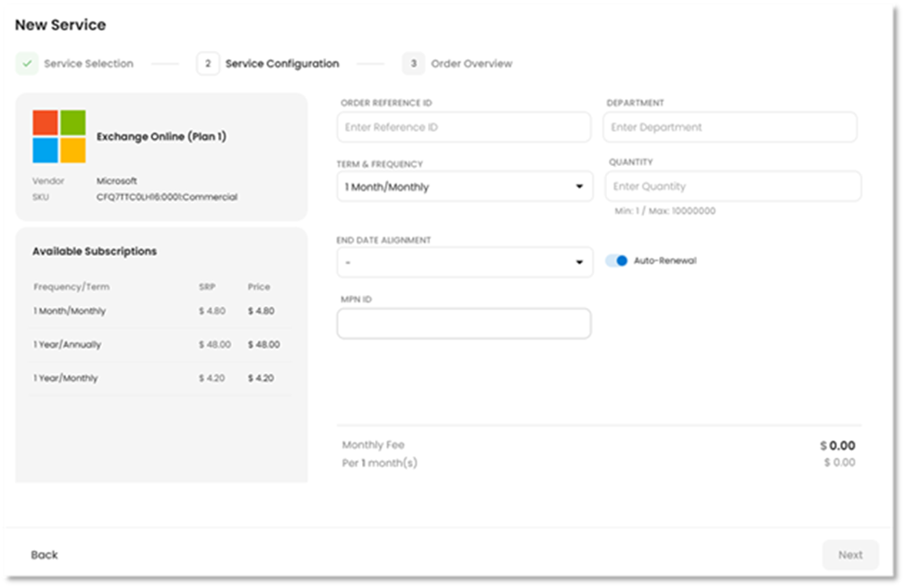Click the $ 4.20 SRP value

coord(212,378)
